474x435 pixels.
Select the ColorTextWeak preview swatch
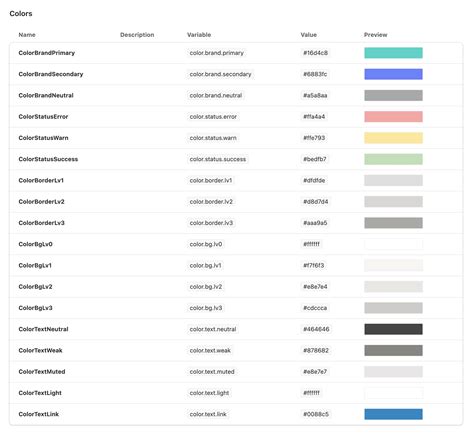(393, 350)
